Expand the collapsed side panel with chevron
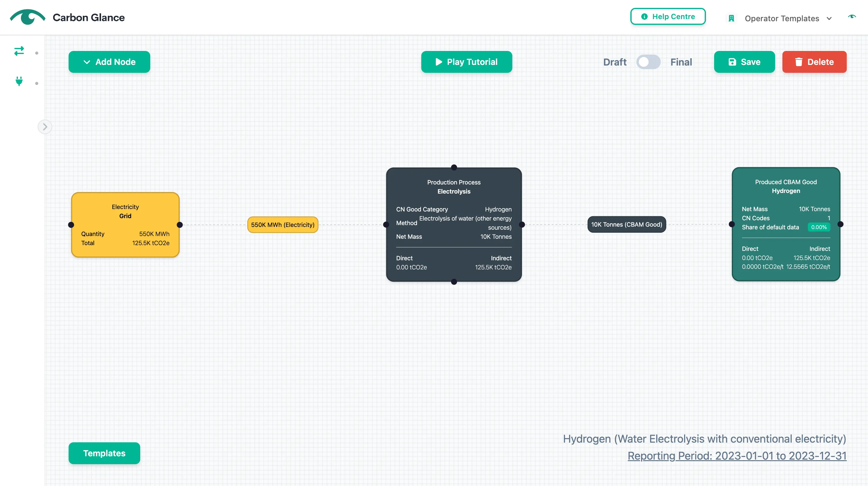868x486 pixels. (x=45, y=127)
